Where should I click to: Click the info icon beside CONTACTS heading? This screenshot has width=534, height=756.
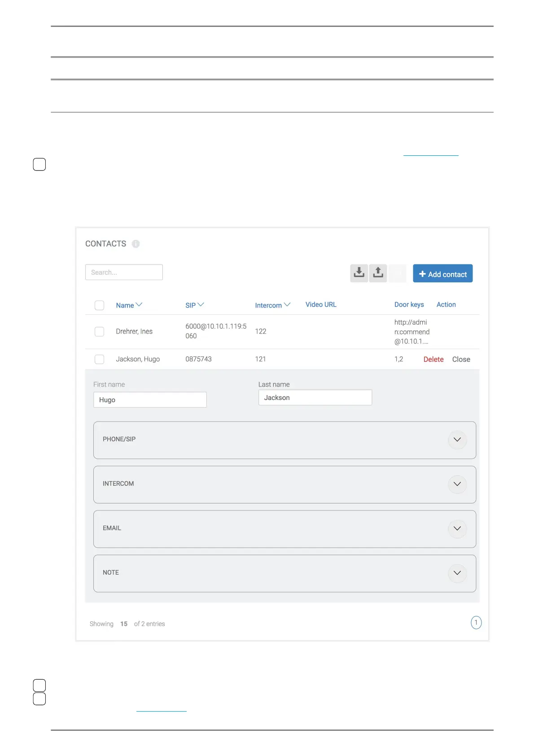136,244
